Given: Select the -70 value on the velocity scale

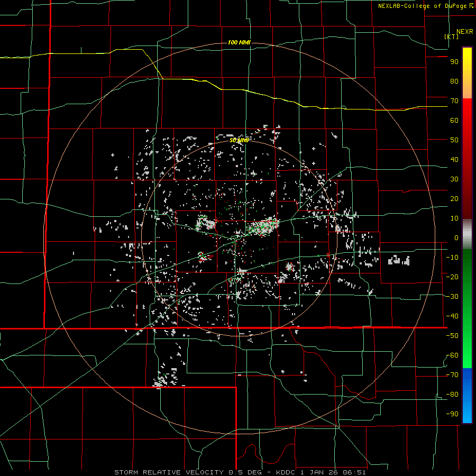Looking at the screenshot, I should (452, 375).
